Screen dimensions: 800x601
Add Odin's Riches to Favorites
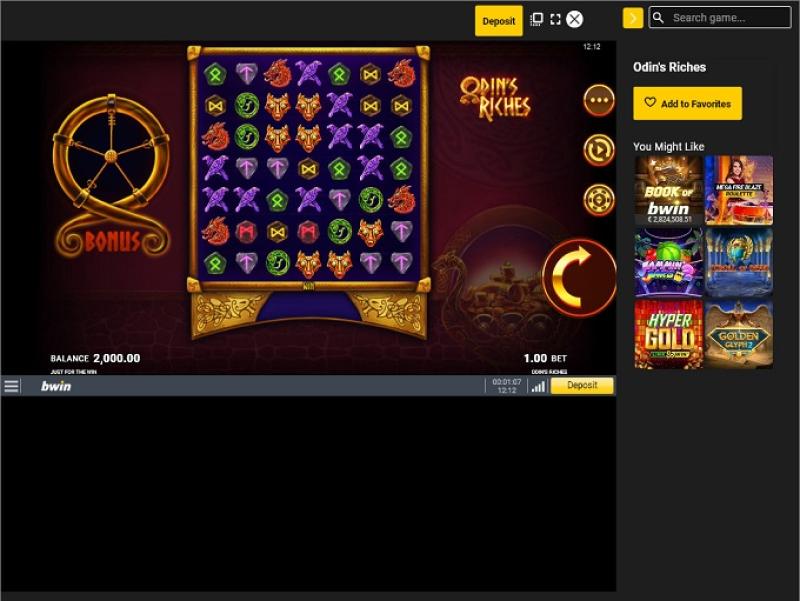(x=687, y=104)
